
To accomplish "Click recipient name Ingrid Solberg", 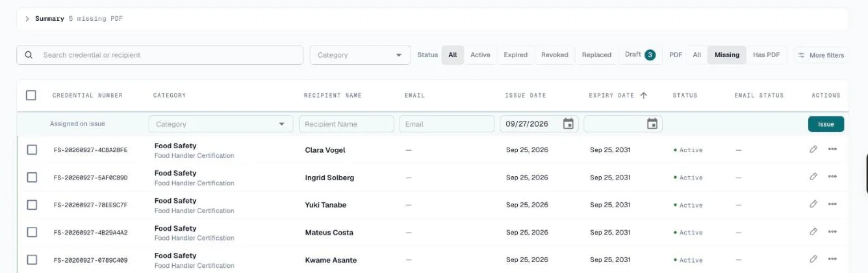I will (x=329, y=177).
